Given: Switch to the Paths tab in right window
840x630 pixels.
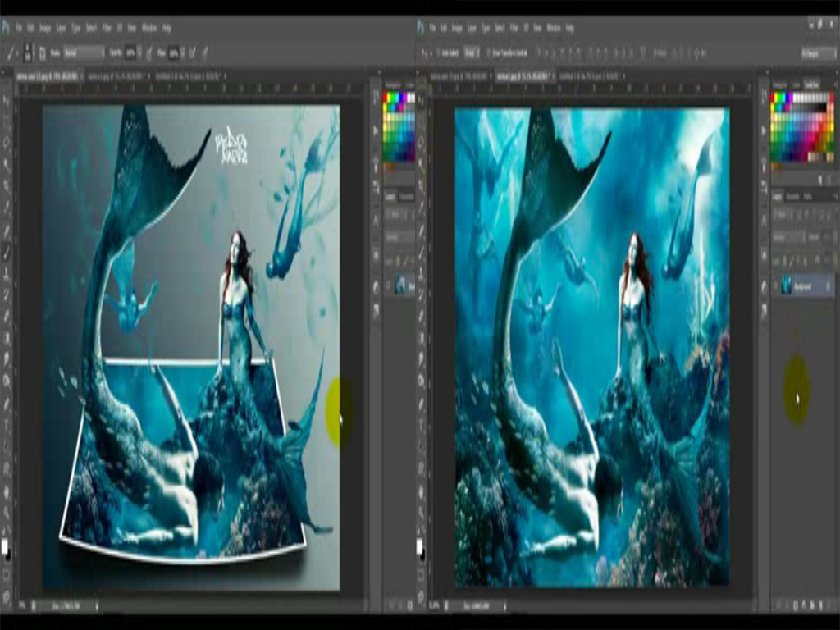Looking at the screenshot, I should (808, 197).
